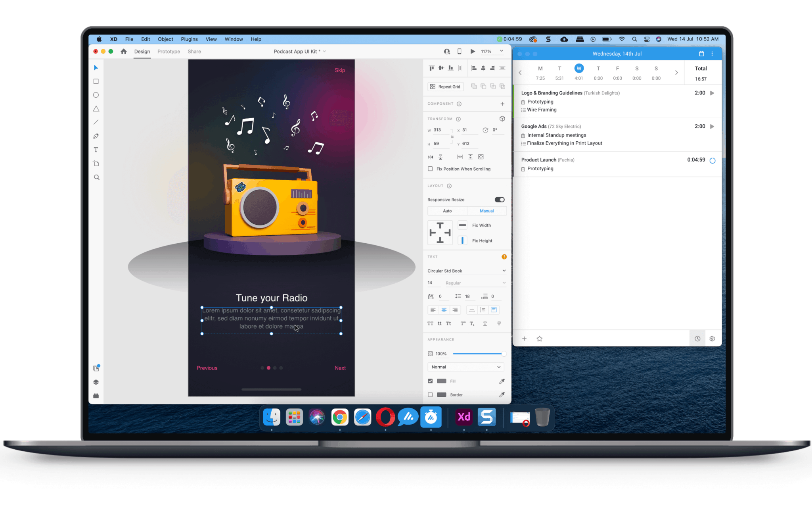Image resolution: width=812 pixels, height=508 pixels.
Task: Select the Artboard tool
Action: pos(96,163)
